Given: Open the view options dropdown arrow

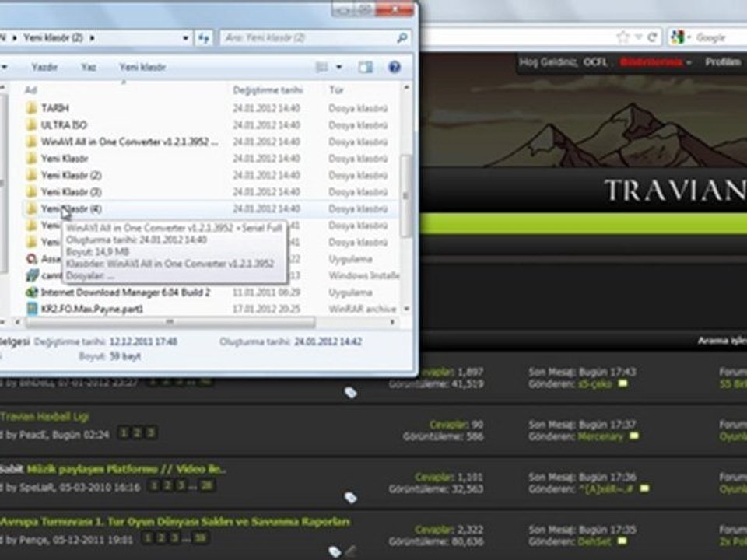Looking at the screenshot, I should point(339,67).
